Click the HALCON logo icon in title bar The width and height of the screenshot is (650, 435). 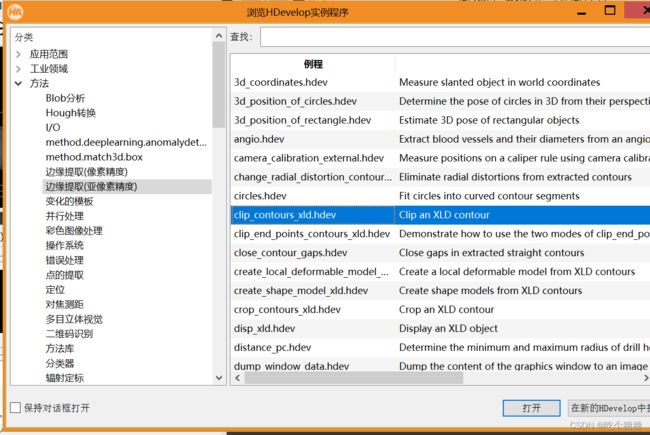15,12
